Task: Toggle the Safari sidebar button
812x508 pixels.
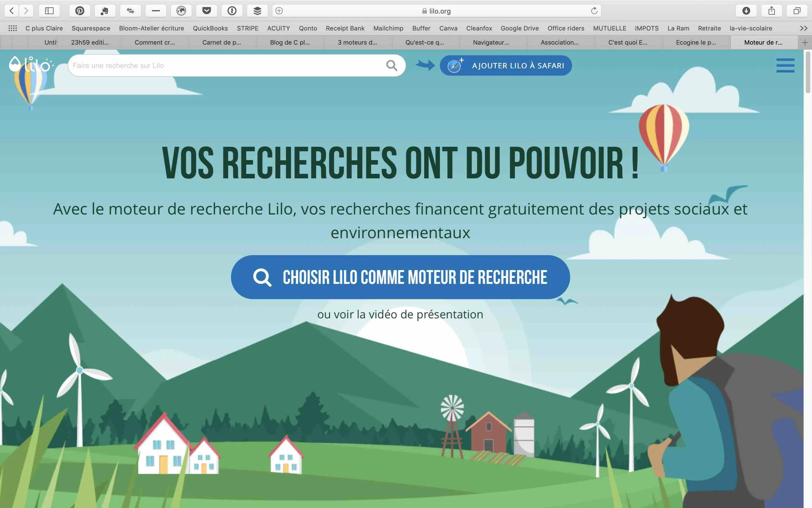Action: coord(49,11)
